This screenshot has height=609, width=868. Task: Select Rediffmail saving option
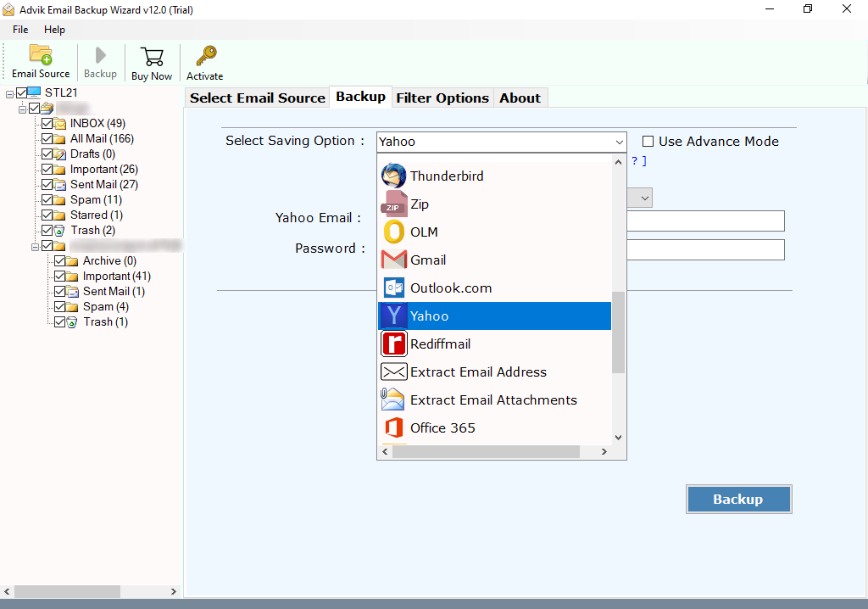pyautogui.click(x=440, y=344)
